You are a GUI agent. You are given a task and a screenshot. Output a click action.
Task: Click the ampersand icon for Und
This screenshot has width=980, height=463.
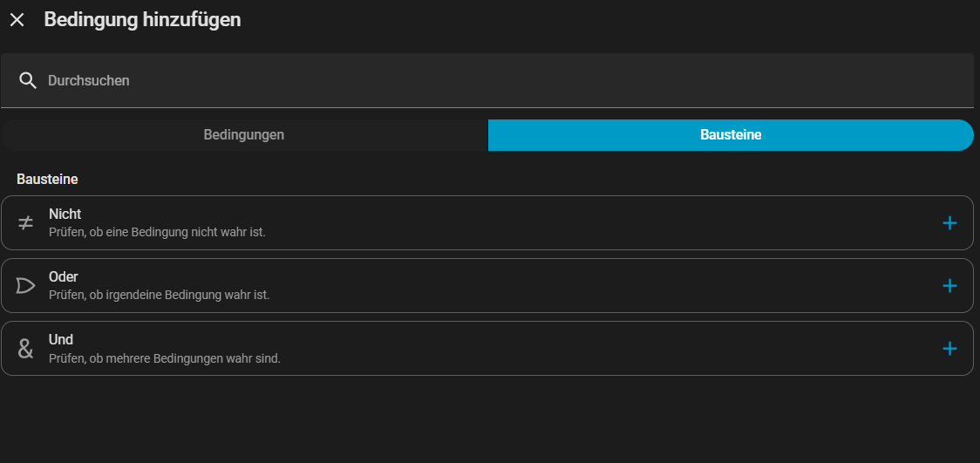[x=26, y=349]
